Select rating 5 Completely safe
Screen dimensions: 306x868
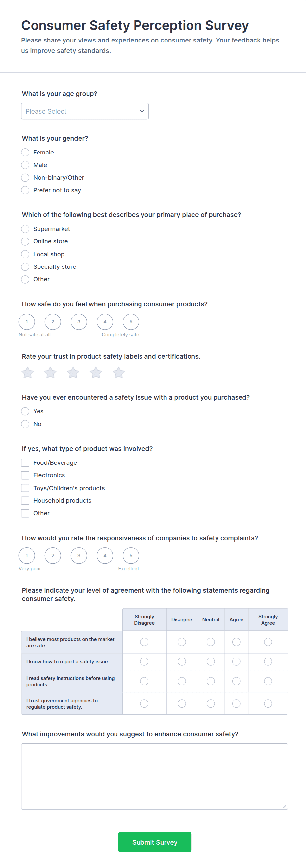tap(131, 322)
